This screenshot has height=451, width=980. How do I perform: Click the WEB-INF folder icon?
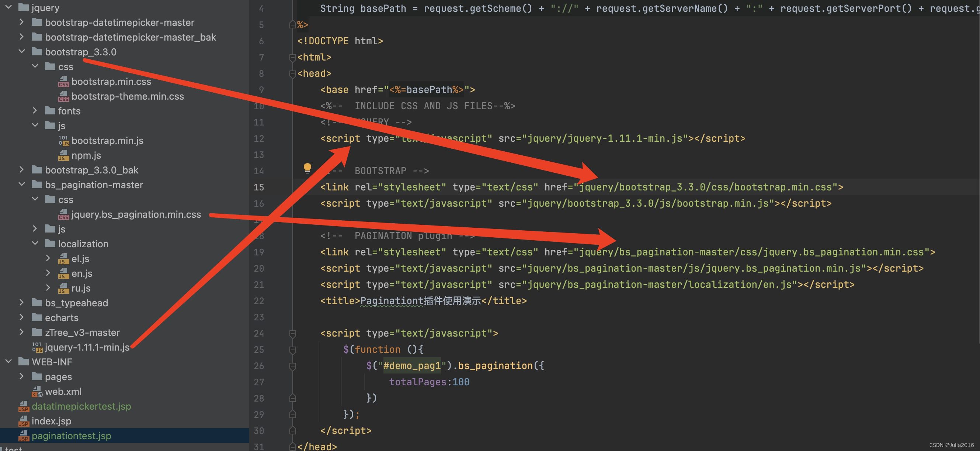point(24,361)
